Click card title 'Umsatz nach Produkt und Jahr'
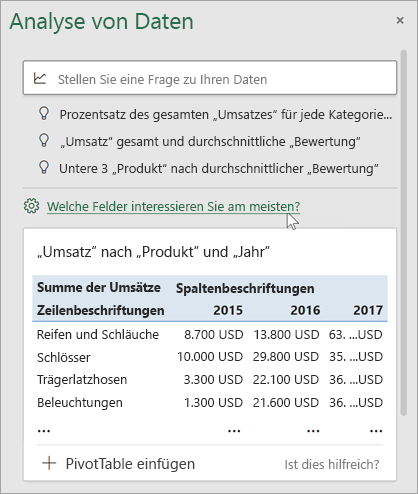418x494 pixels. coord(153,252)
